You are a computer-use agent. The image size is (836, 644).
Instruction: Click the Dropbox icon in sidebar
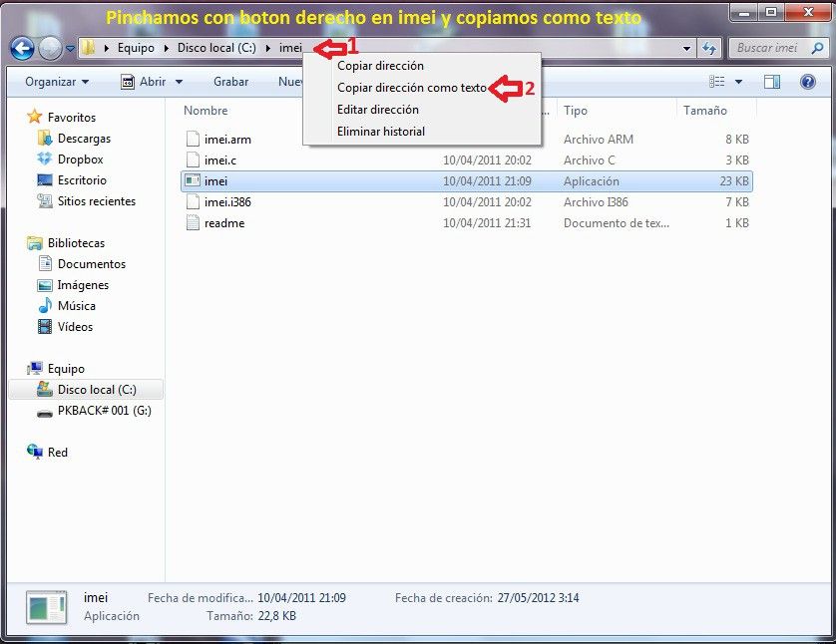click(45, 159)
